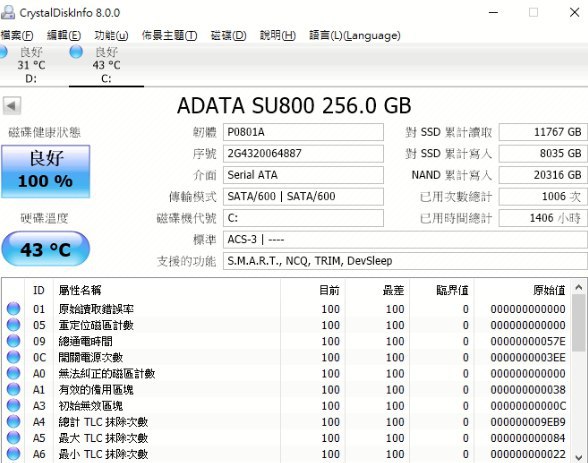
Task: Select the D: drive status orb
Action: 3,51
